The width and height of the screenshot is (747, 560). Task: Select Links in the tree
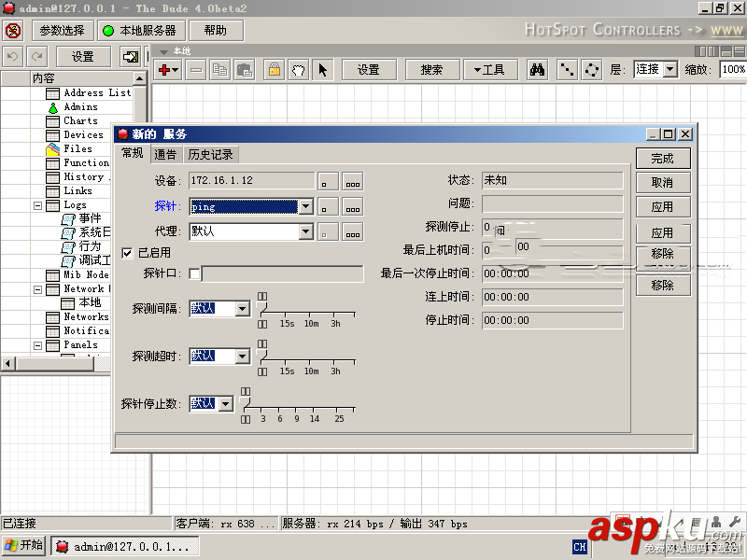point(78,191)
